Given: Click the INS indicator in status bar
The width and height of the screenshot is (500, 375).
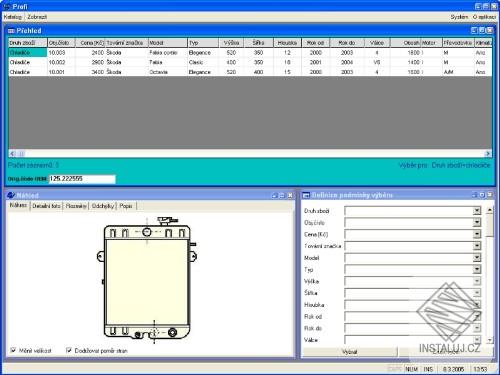Looking at the screenshot, I should pos(428,369).
